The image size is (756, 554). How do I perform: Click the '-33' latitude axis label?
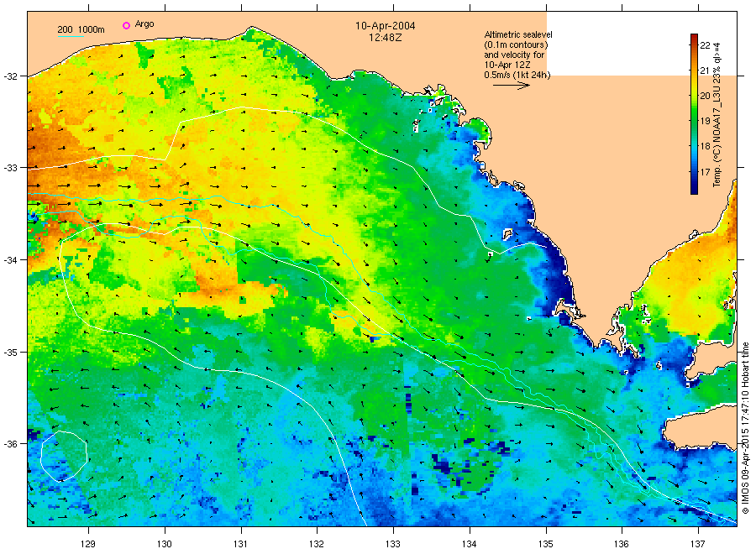tap(10, 168)
